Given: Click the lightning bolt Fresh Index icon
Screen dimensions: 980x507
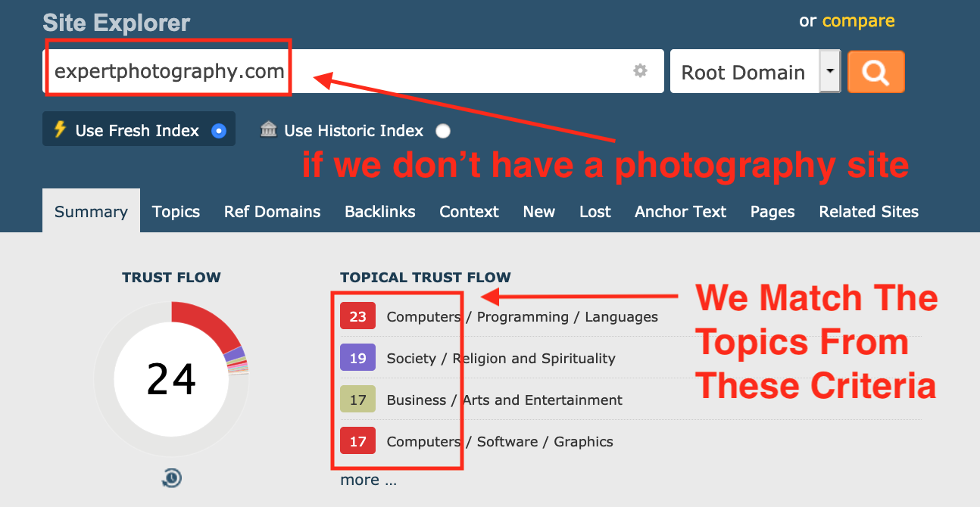Looking at the screenshot, I should click(x=59, y=129).
